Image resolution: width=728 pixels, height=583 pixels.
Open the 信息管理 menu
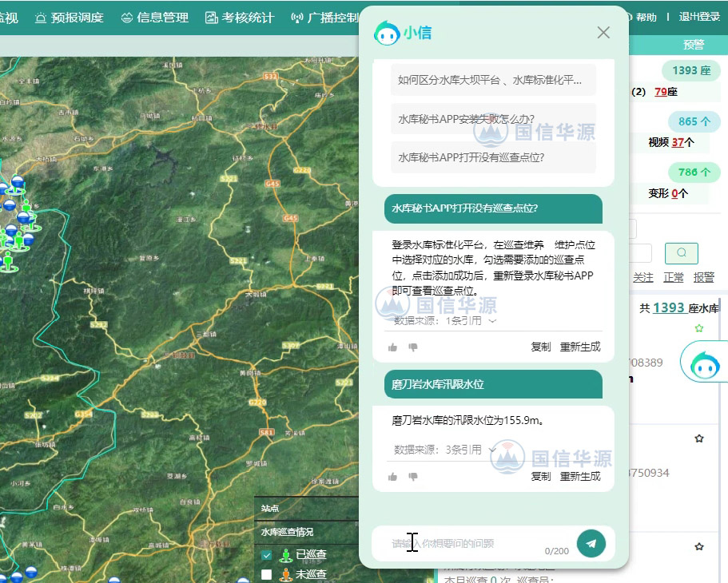coord(154,18)
